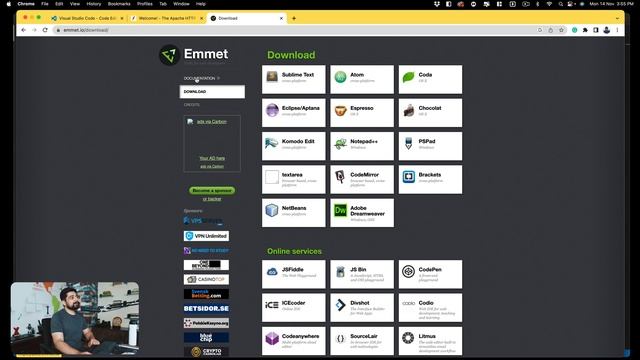This screenshot has height=360, width=640.
Task: Open the JS Bin online service
Action: pos(362,274)
